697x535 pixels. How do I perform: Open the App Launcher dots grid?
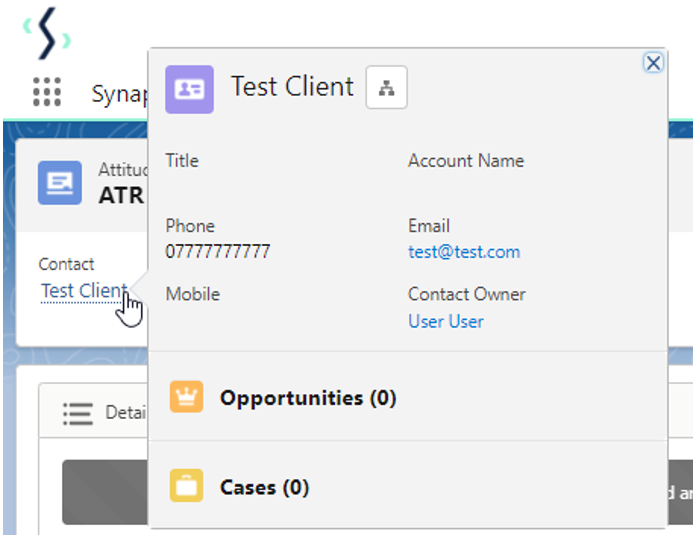click(x=47, y=92)
